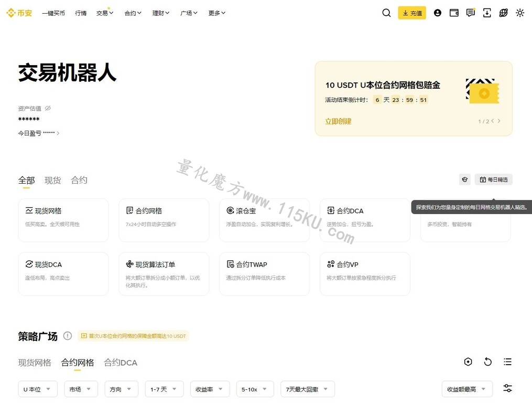The width and height of the screenshot is (532, 403).
Task: Select the 现货 tab
Action: click(52, 180)
